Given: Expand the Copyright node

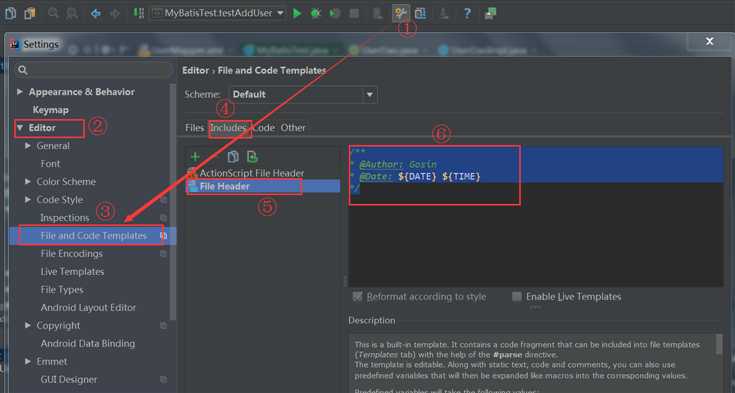Looking at the screenshot, I should coord(28,325).
